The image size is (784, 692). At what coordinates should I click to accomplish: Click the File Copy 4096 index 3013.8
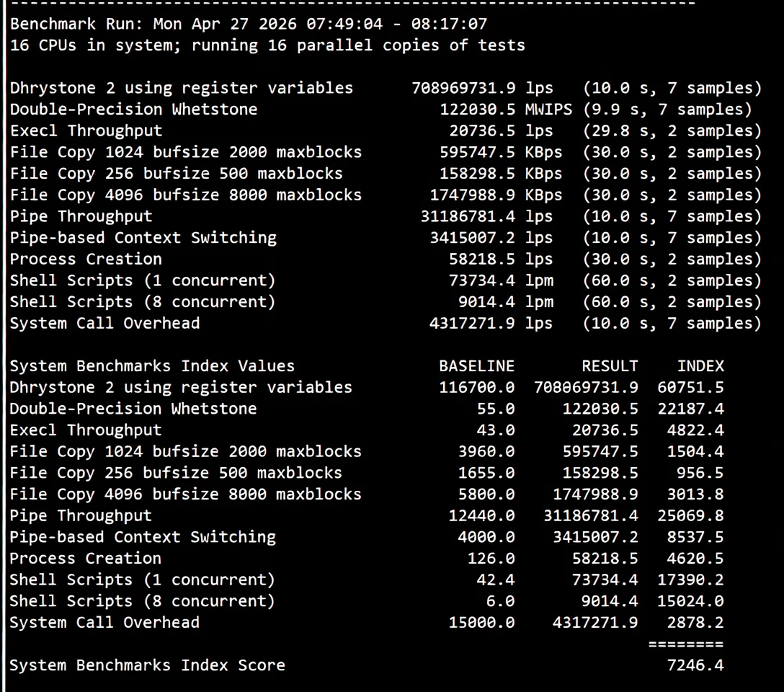pyautogui.click(x=695, y=494)
